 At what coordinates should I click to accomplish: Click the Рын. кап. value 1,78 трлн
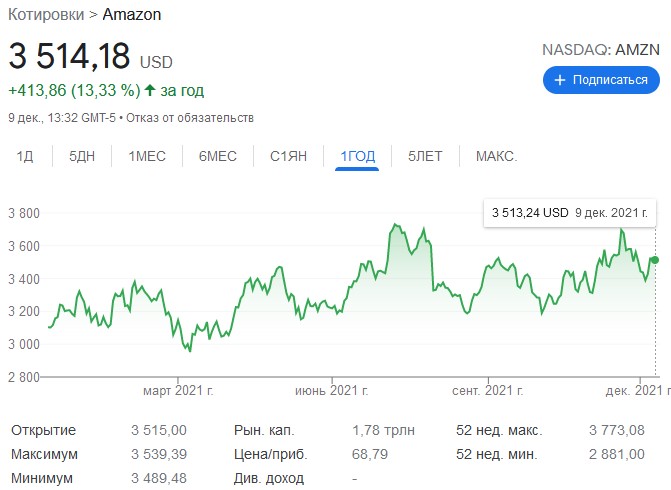coord(383,430)
